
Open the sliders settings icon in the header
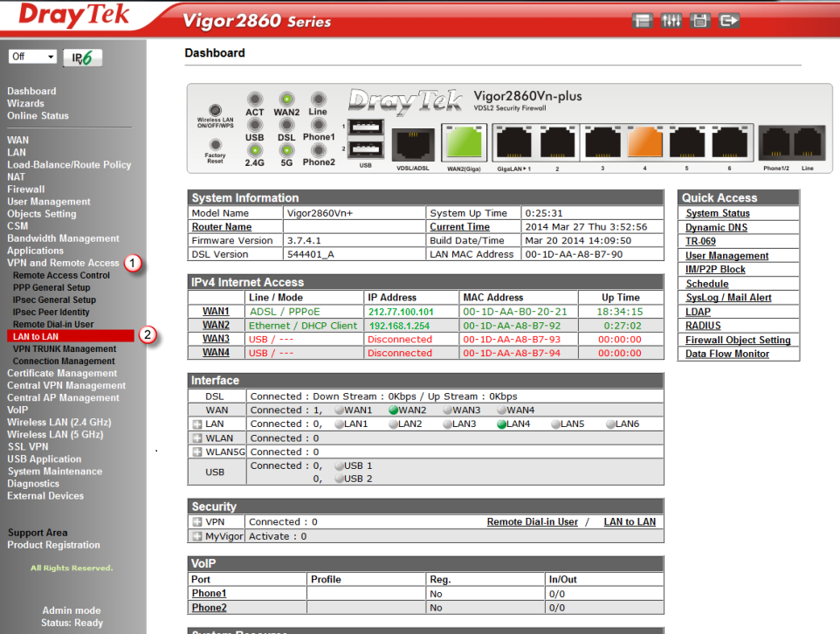[671, 21]
